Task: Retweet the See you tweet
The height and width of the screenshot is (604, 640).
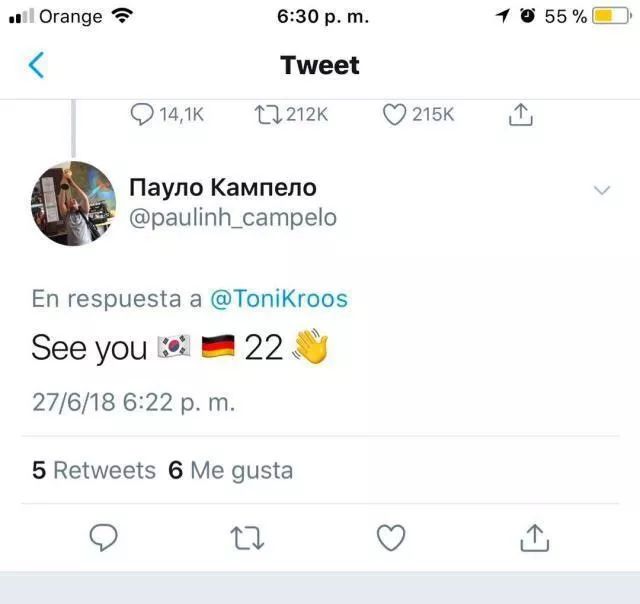Action: (247, 539)
